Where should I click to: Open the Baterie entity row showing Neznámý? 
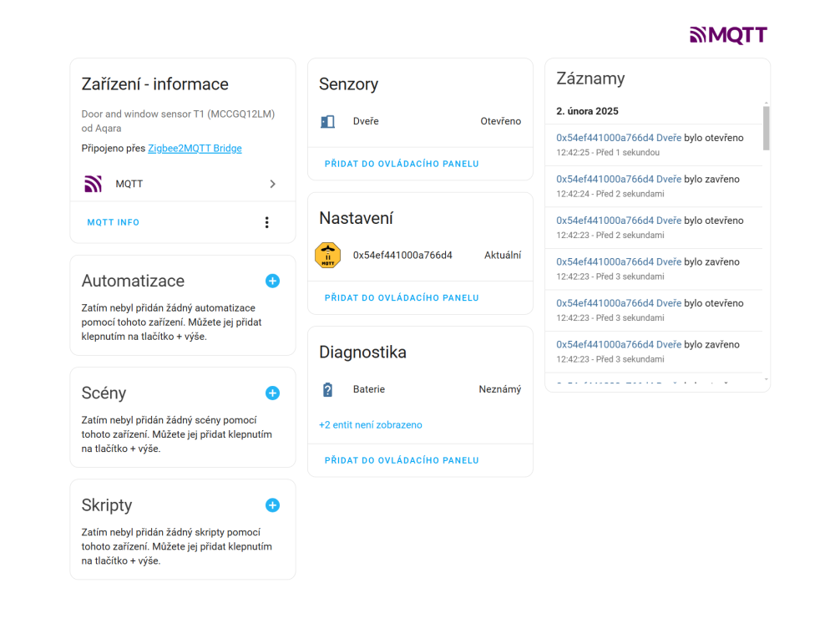(x=420, y=389)
